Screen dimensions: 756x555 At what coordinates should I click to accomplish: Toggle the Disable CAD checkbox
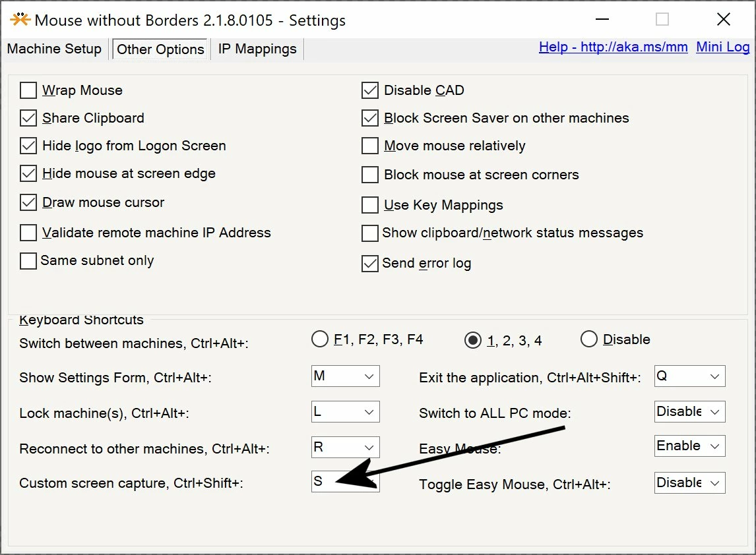click(370, 90)
